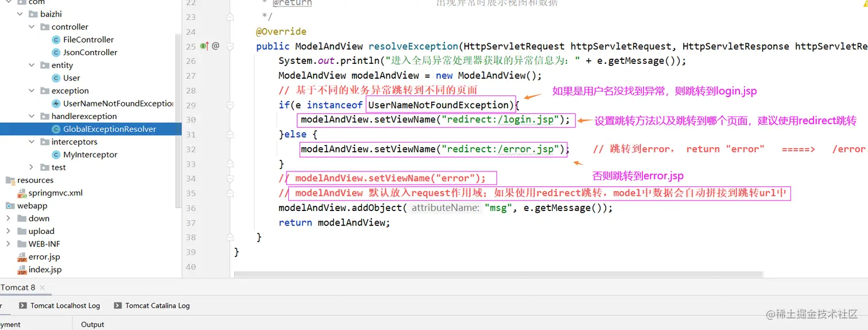Open MyInterceptor class file
The width and height of the screenshot is (868, 330).
coord(90,155)
